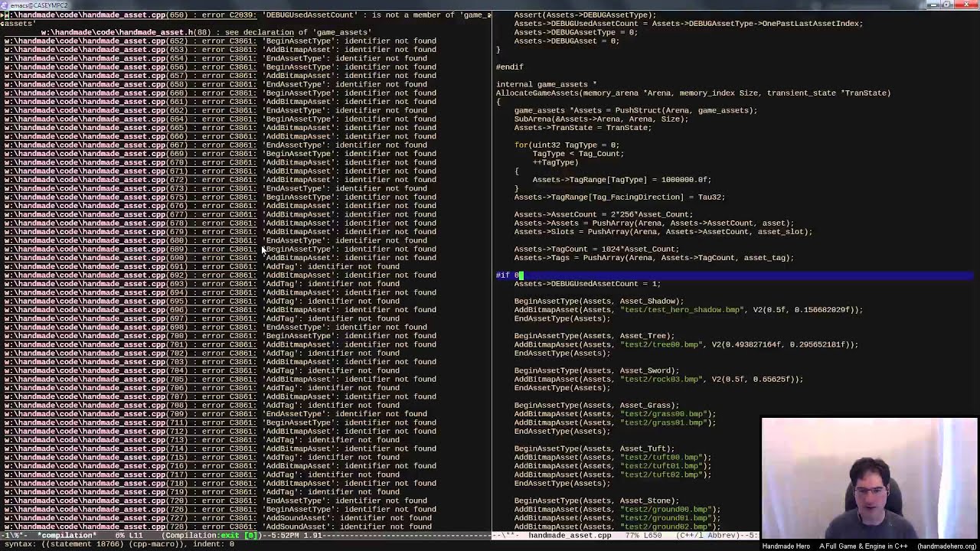This screenshot has height=551, width=980.
Task: Click the "test2/grass00.bmp" string
Action: [665, 414]
